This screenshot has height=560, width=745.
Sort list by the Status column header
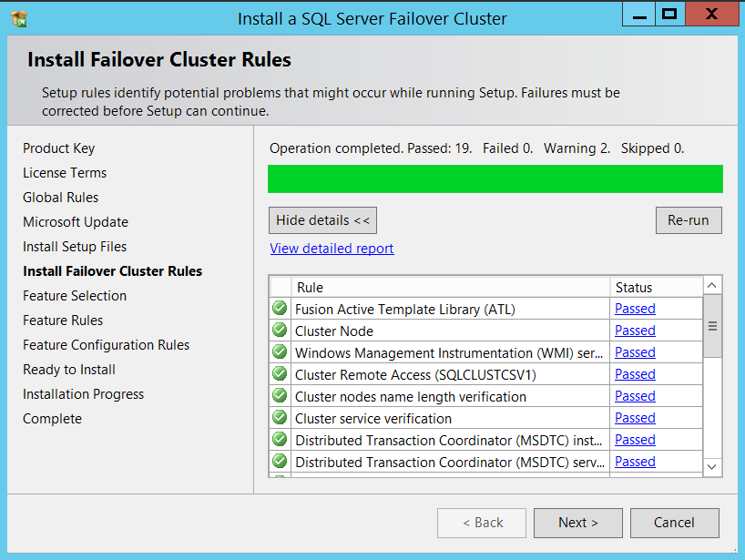(x=656, y=288)
